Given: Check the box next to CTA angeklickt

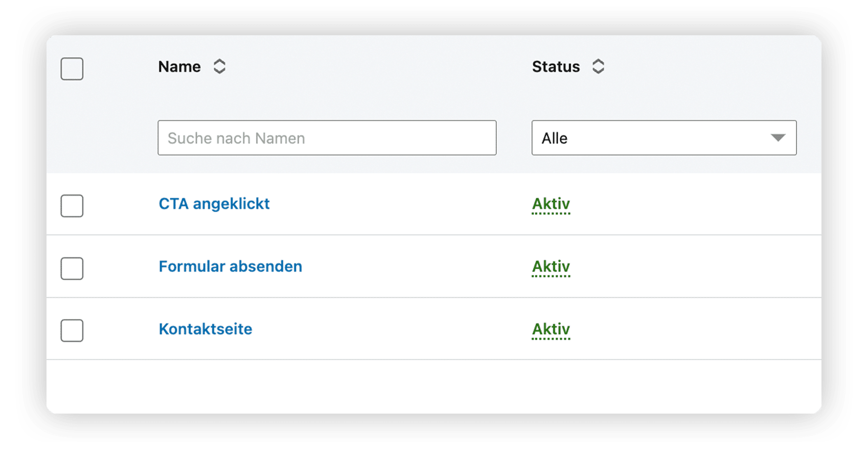Looking at the screenshot, I should tap(72, 206).
